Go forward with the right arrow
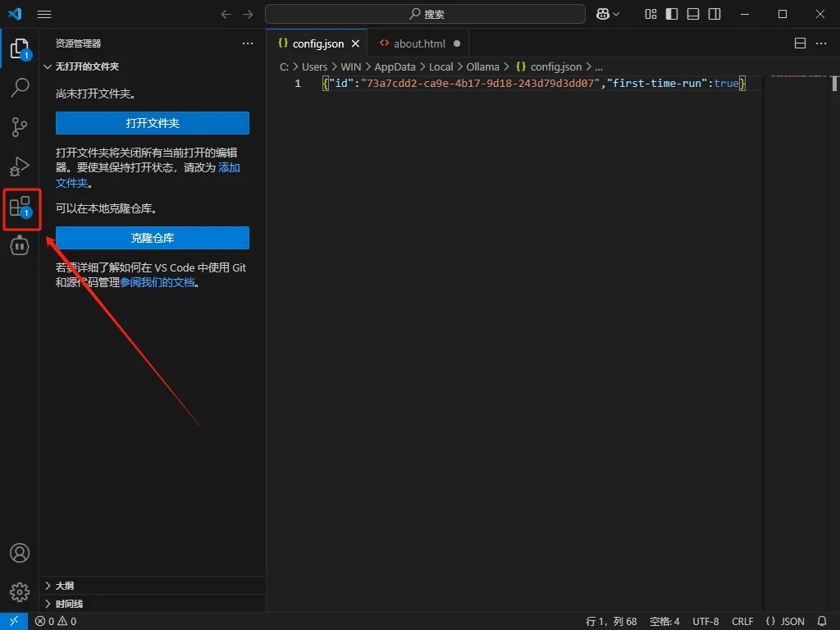 click(x=248, y=15)
